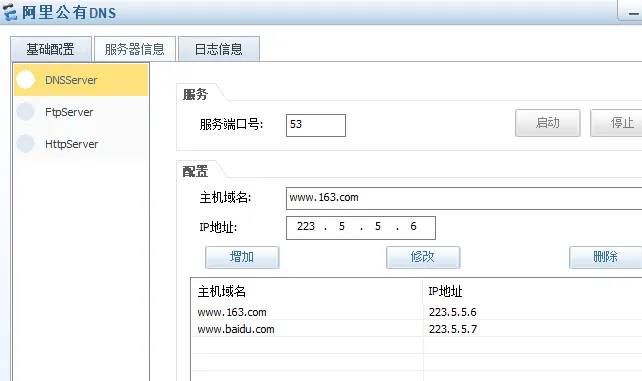The width and height of the screenshot is (642, 381).
Task: Click the 增加 button
Action: tap(242, 257)
